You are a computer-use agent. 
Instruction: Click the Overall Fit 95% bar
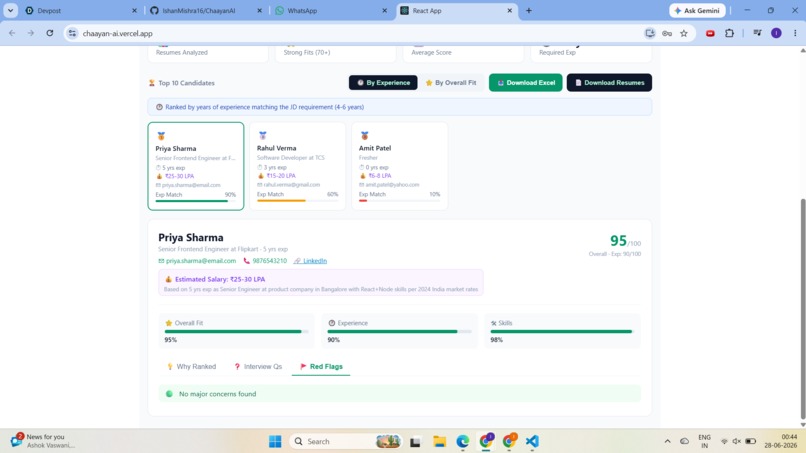[x=236, y=332]
